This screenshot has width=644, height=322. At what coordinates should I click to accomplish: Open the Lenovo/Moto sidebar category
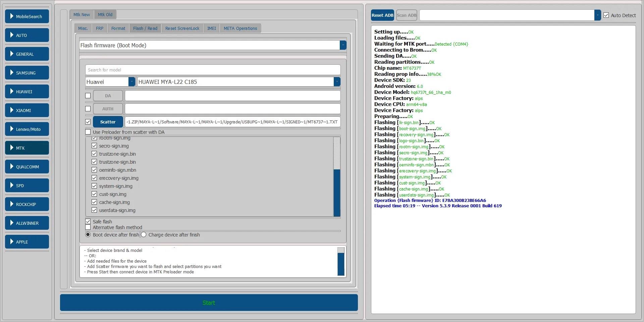pyautogui.click(x=27, y=129)
